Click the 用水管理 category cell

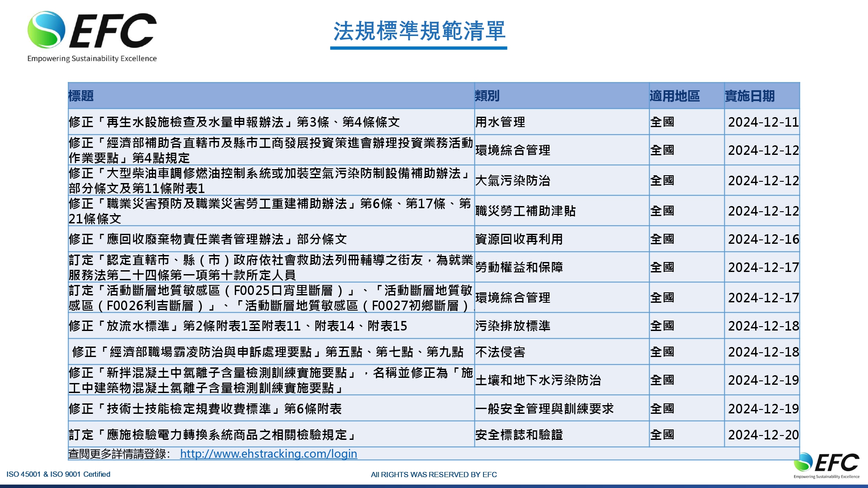pyautogui.click(x=562, y=122)
